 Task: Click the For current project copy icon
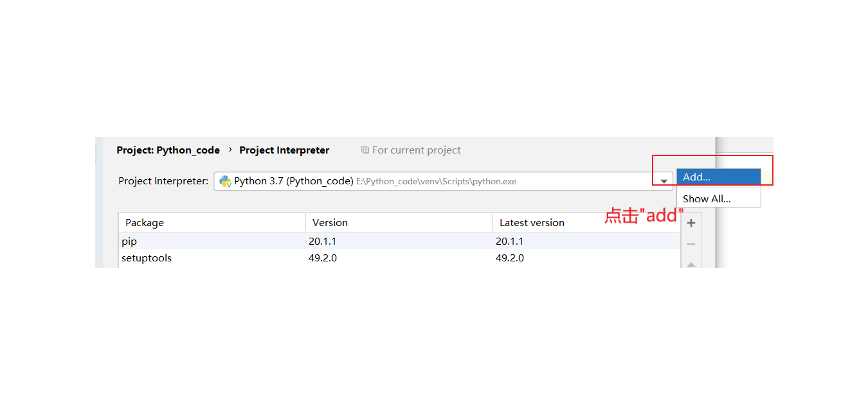[x=365, y=150]
